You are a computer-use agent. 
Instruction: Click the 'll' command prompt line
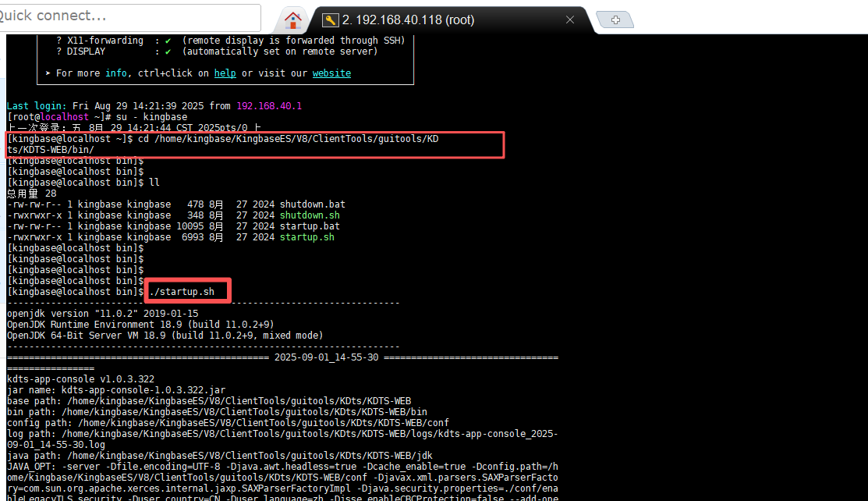(83, 183)
